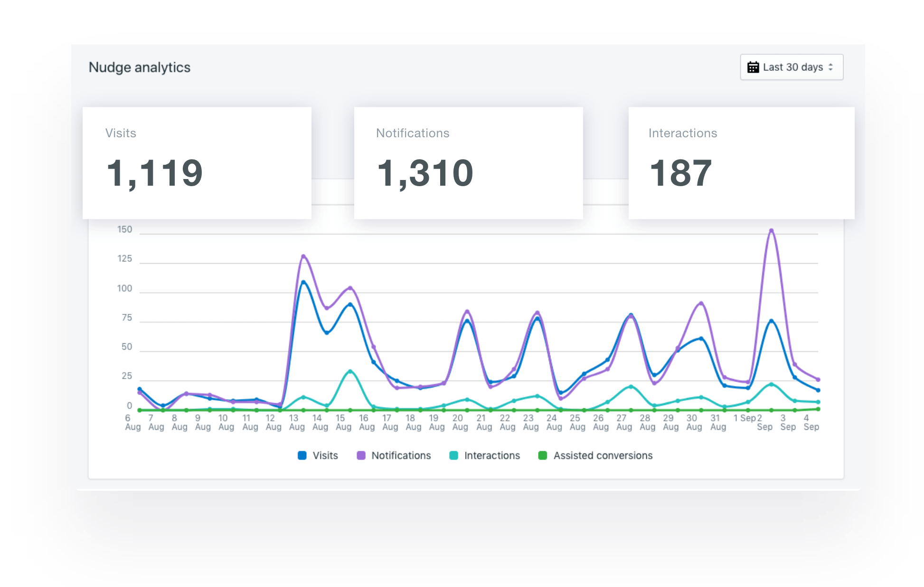This screenshot has height=587, width=924.
Task: Open the Notifications 1,310 stat card
Action: (468, 162)
